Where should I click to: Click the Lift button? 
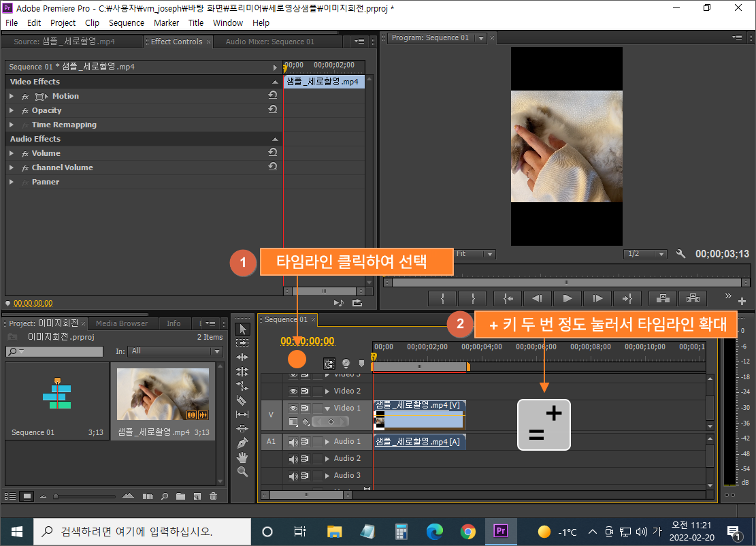tap(663, 299)
